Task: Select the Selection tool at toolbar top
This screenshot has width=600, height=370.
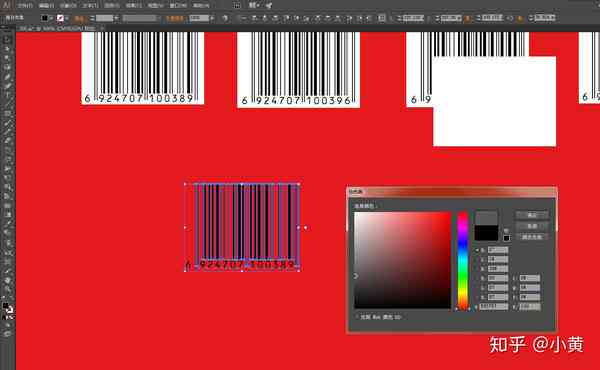Action: (7, 40)
